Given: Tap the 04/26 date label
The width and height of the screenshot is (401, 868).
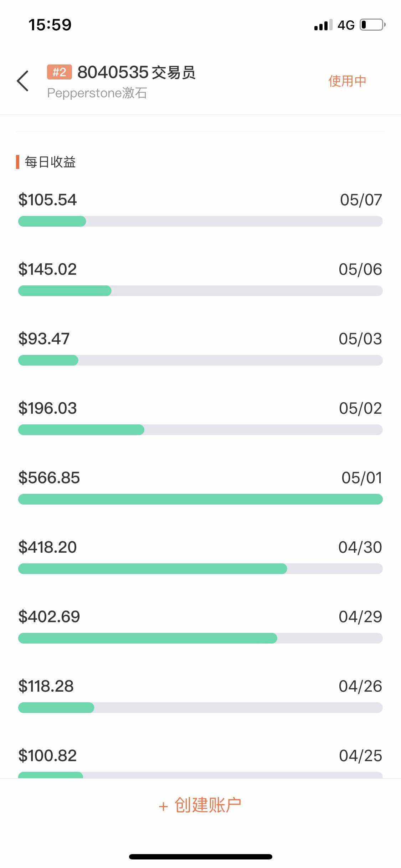Looking at the screenshot, I should (360, 686).
